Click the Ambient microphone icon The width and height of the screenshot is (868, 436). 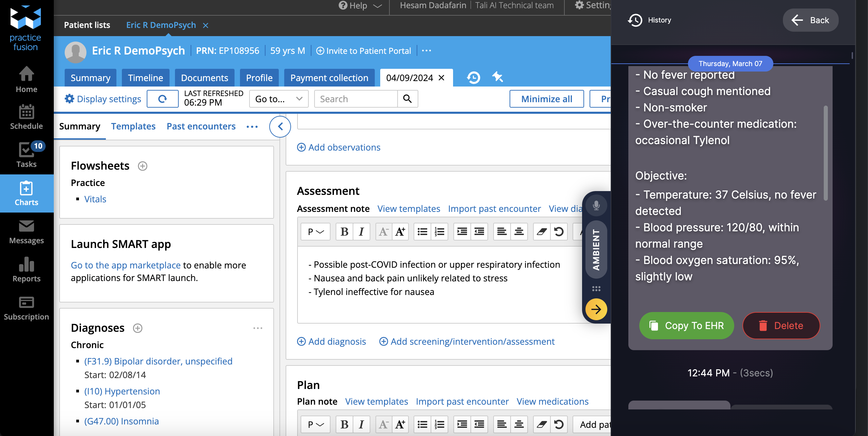596,205
